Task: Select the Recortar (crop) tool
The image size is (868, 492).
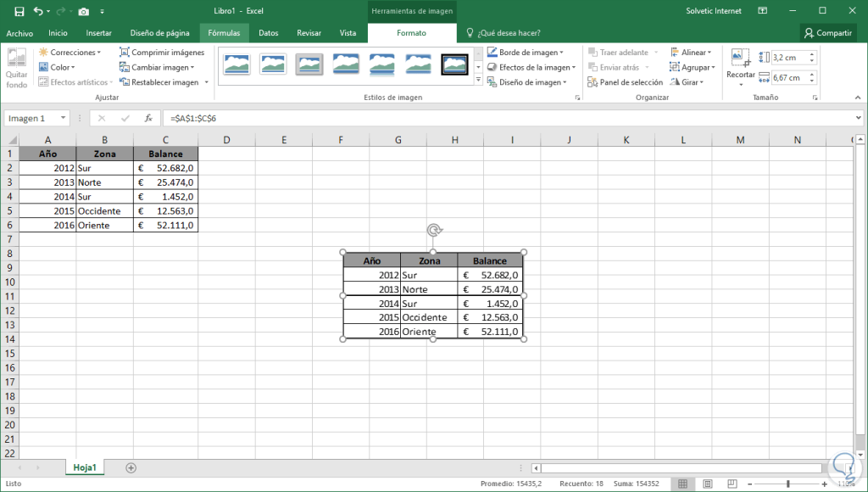Action: (740, 68)
